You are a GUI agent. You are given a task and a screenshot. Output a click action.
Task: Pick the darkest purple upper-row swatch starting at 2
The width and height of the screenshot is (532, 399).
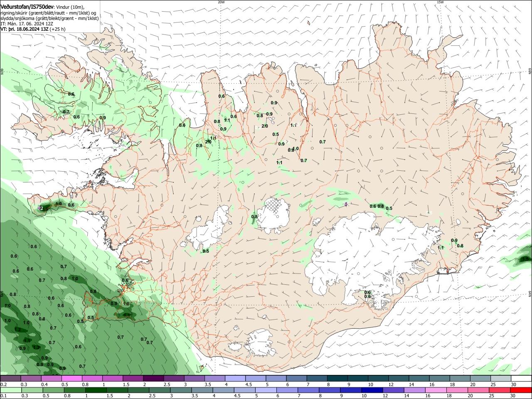(153, 379)
